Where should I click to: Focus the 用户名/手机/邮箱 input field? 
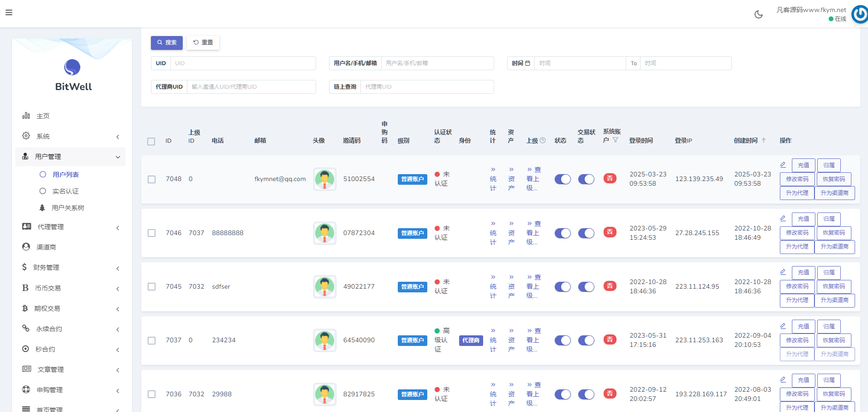(x=437, y=63)
